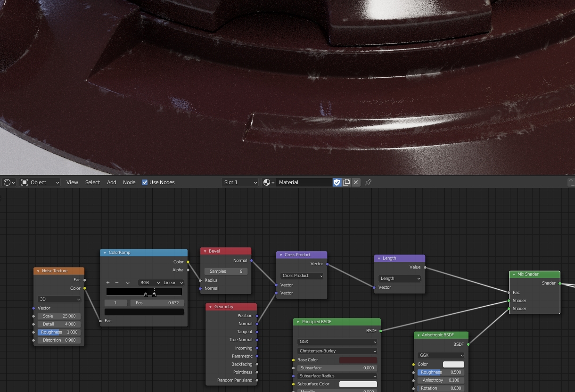Open the Node menu
The height and width of the screenshot is (392, 575).
click(129, 182)
